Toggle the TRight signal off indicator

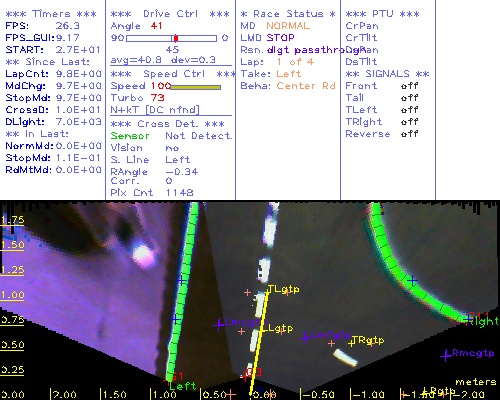click(410, 122)
